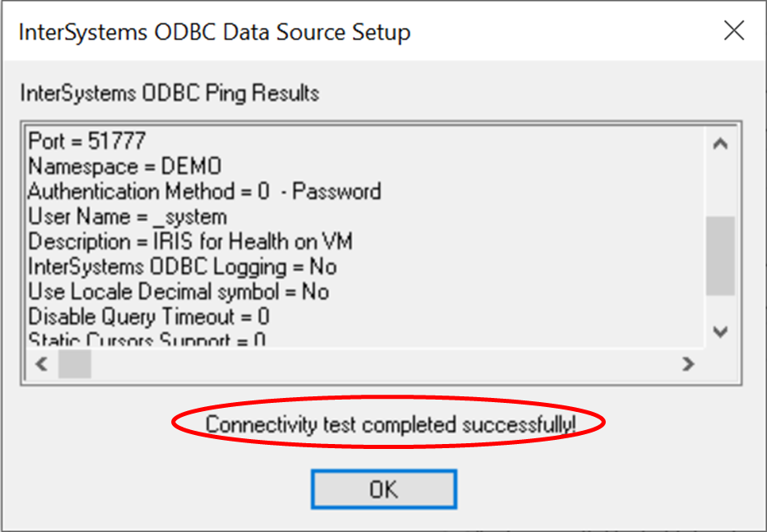Click the Disable Query Timeout line
Viewport: 767px width, 532px height.
[x=149, y=317]
